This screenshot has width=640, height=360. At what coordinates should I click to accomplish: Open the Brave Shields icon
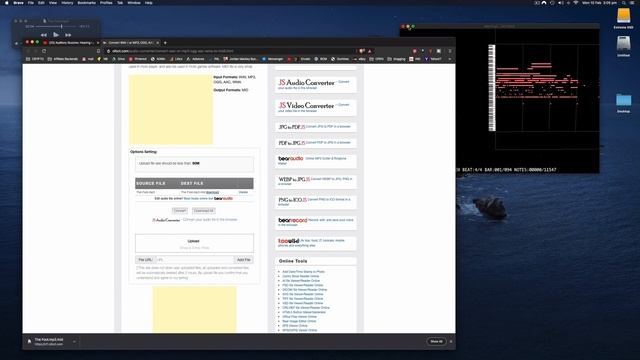point(362,51)
